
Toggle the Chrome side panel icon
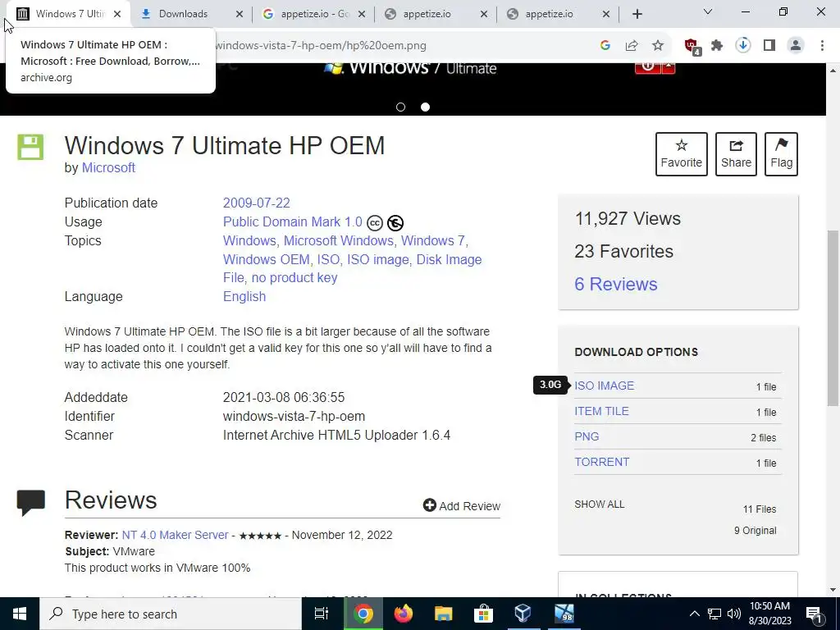[x=769, y=46]
